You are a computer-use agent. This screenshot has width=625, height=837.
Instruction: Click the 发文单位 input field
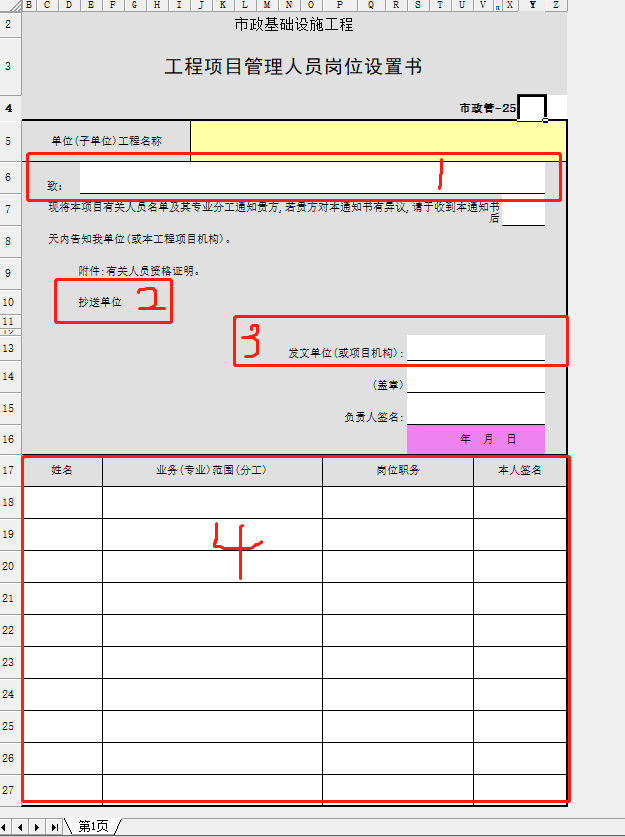click(x=476, y=348)
